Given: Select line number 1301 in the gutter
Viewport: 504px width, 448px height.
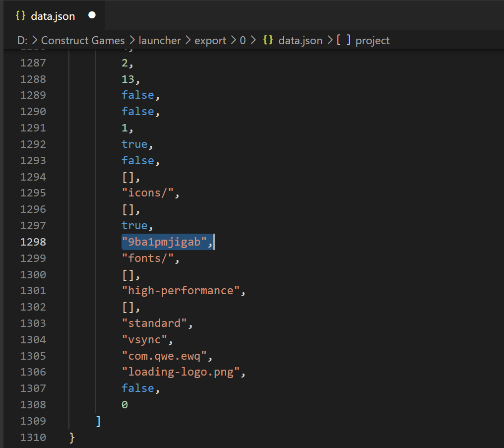Looking at the screenshot, I should [33, 291].
